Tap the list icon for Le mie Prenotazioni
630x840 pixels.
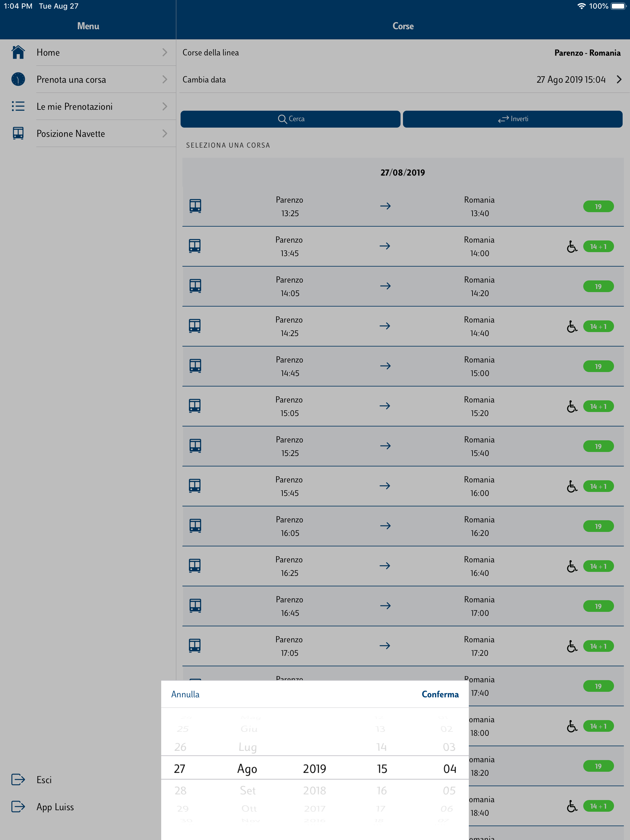coord(18,106)
